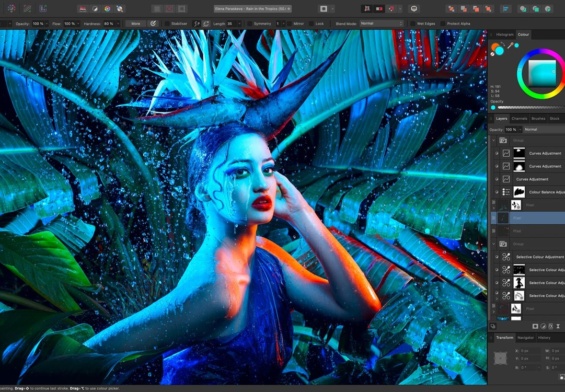565x392 pixels.
Task: Switch to the Channels tab
Action: click(x=519, y=119)
